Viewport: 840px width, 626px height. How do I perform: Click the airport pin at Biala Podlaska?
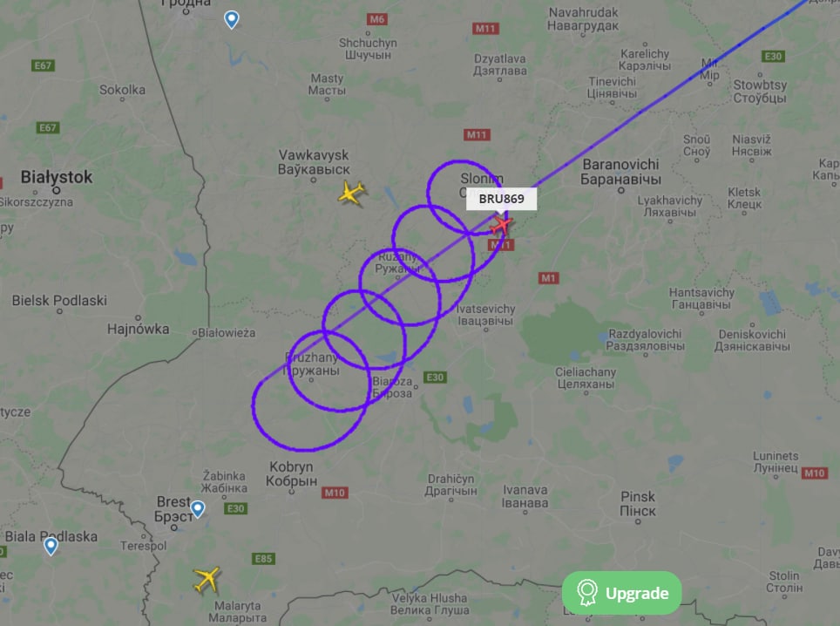(x=51, y=546)
